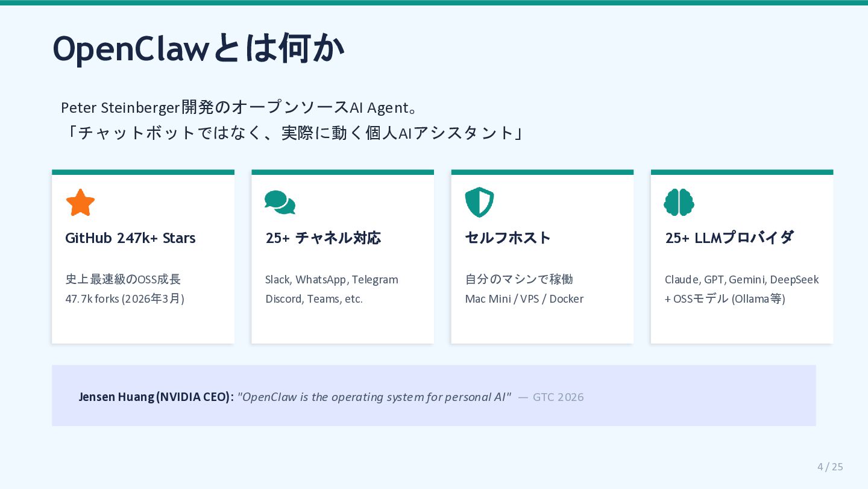Click the brain icon

[679, 202]
